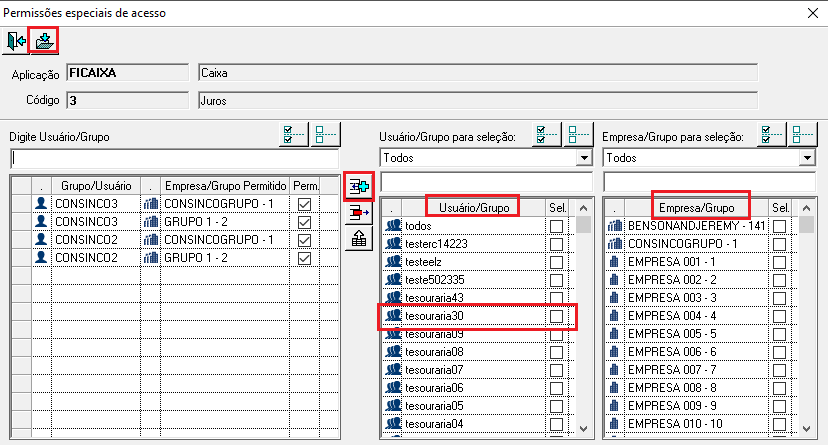The width and height of the screenshot is (828, 446).
Task: Select second CONSINCO3 row with GRUPO 1 - 2
Action: tap(175, 222)
